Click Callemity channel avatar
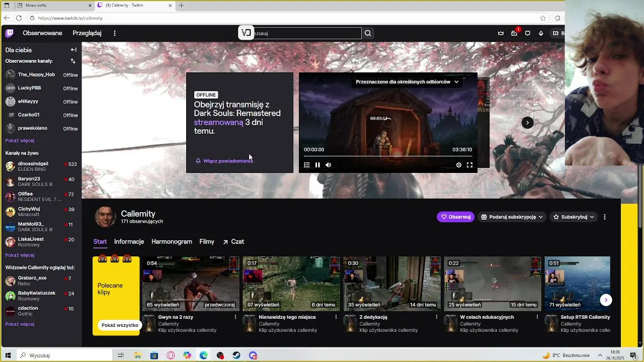Screen dimensions: 644x362 (106, 217)
